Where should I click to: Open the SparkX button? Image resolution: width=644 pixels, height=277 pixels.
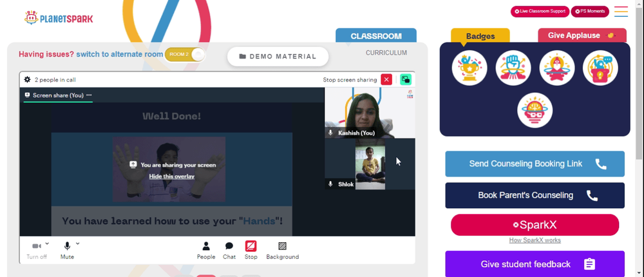coord(535,225)
